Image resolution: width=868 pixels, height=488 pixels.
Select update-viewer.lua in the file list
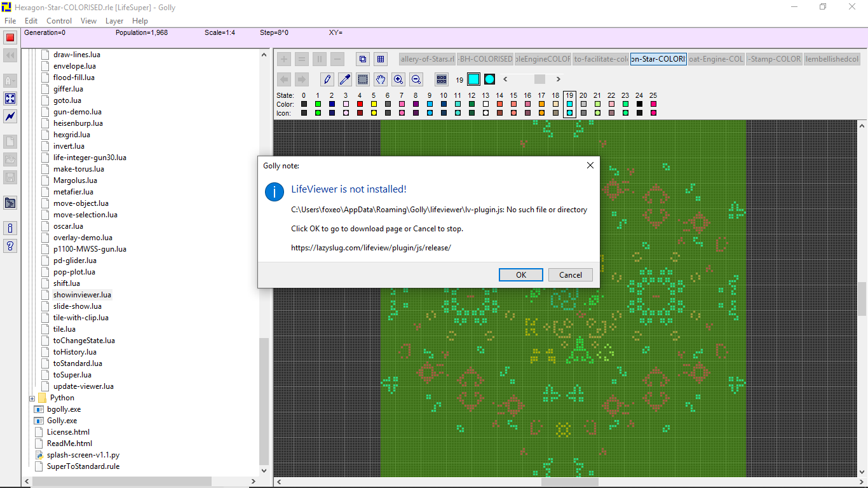tap(83, 386)
